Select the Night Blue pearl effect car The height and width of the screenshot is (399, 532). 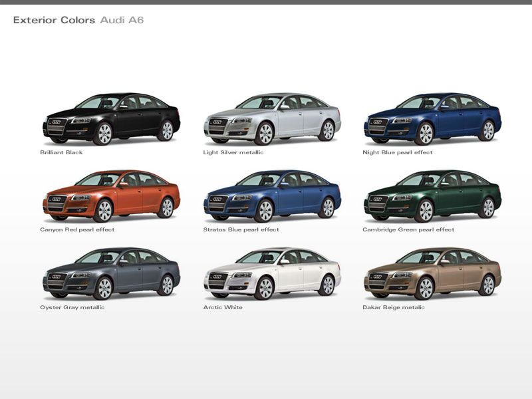[433, 119]
